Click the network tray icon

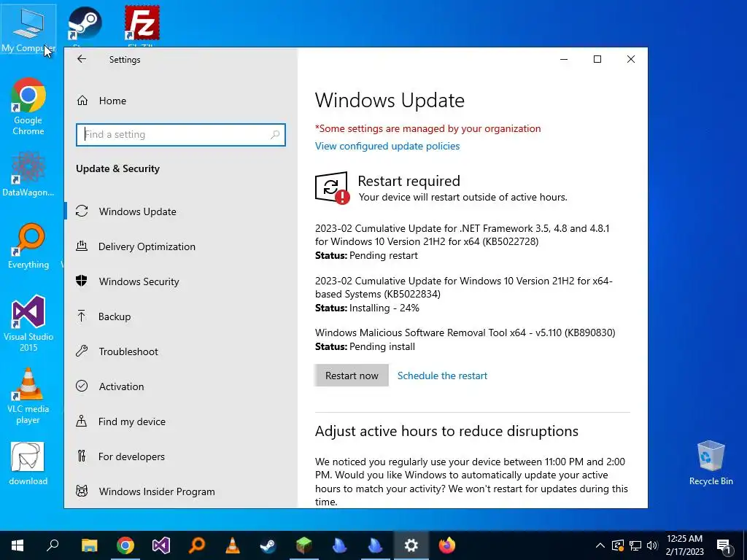pyautogui.click(x=635, y=545)
